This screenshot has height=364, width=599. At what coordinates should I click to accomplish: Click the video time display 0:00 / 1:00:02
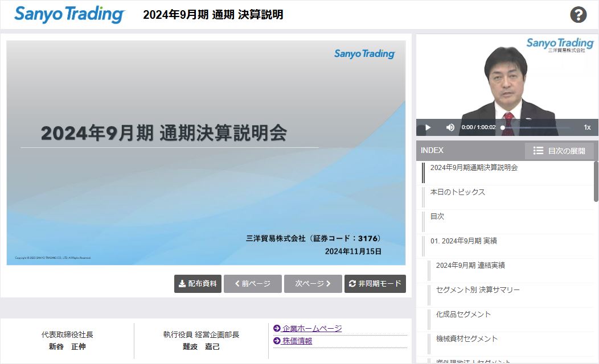478,127
